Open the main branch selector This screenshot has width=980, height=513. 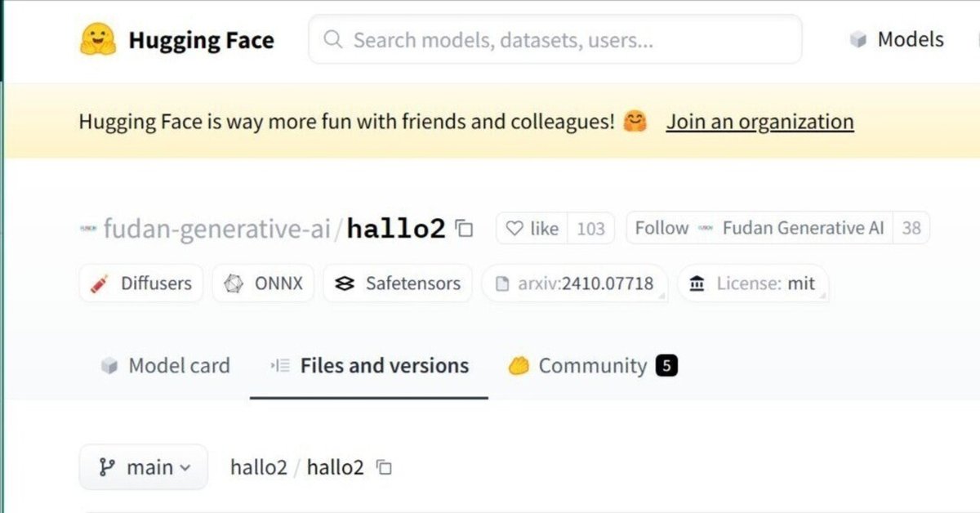tap(143, 467)
